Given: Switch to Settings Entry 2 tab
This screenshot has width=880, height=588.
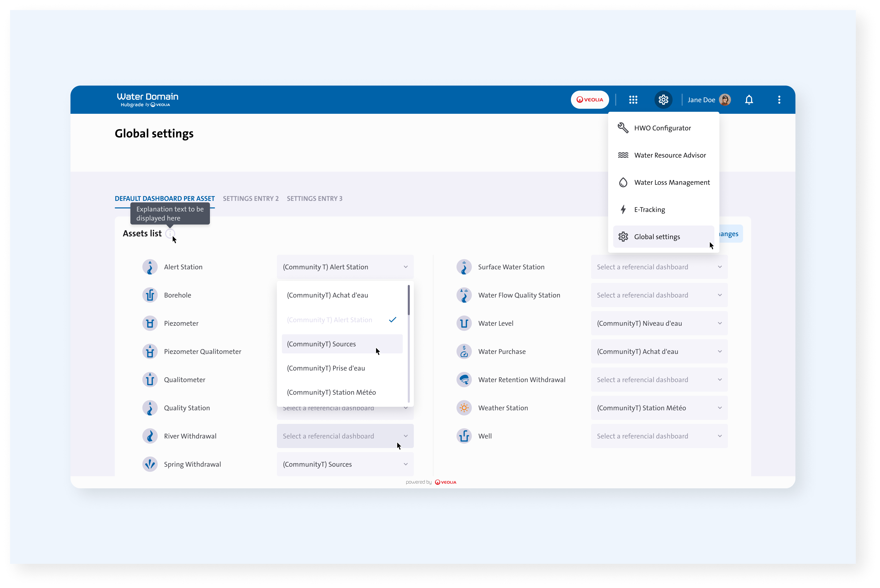Looking at the screenshot, I should click(x=251, y=198).
